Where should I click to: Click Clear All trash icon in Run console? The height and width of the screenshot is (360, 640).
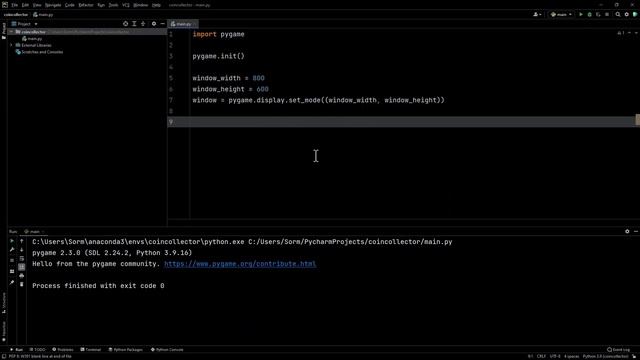[x=22, y=284]
